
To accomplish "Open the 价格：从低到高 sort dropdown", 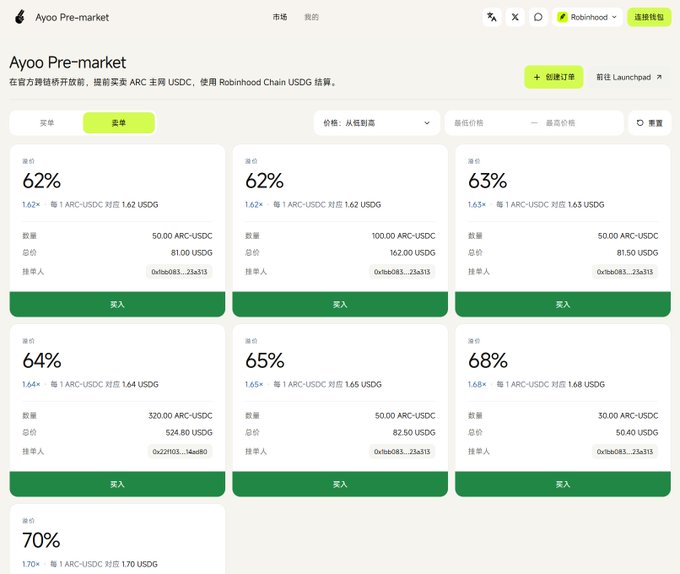I will 376,123.
